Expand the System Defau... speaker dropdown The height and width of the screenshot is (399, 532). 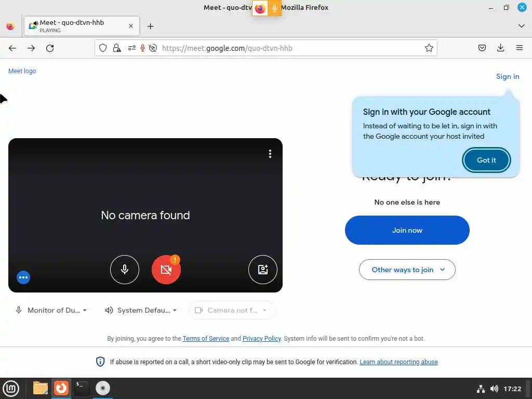pyautogui.click(x=141, y=310)
